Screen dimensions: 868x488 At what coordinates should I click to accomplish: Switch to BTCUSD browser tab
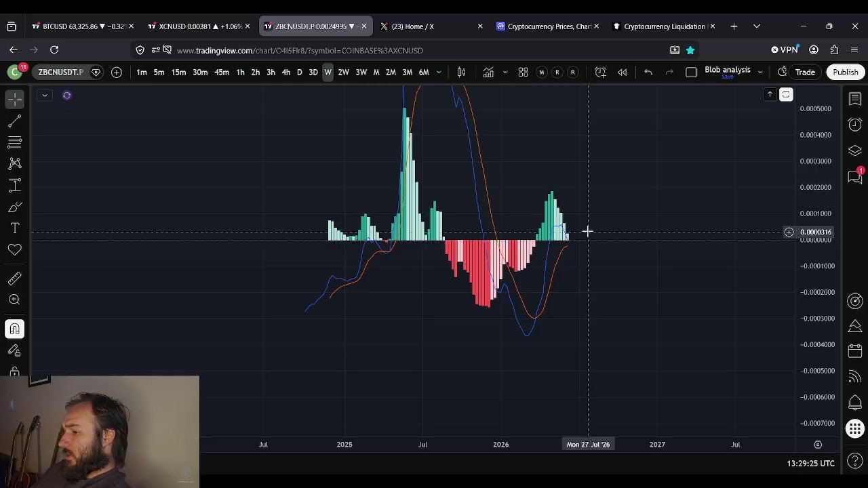83,26
